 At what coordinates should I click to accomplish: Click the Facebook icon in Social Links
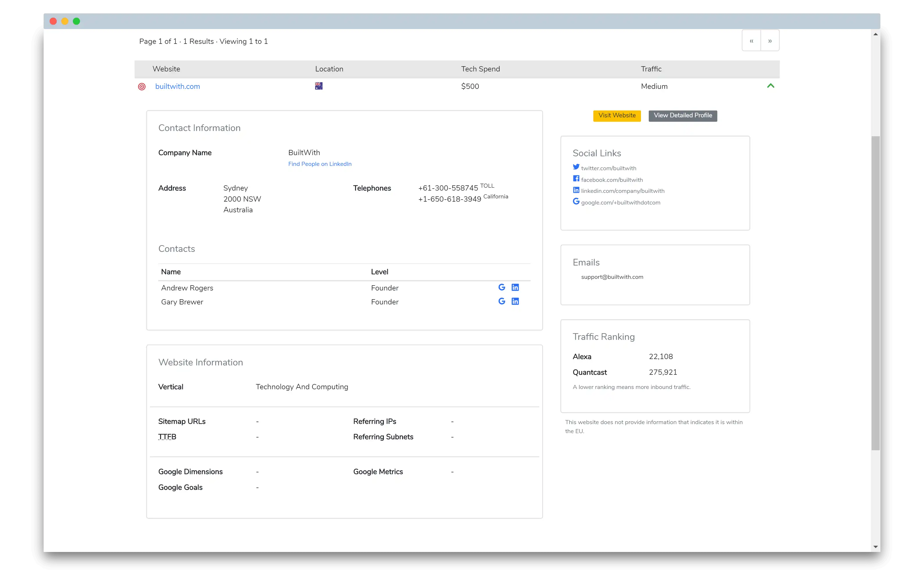pos(576,178)
